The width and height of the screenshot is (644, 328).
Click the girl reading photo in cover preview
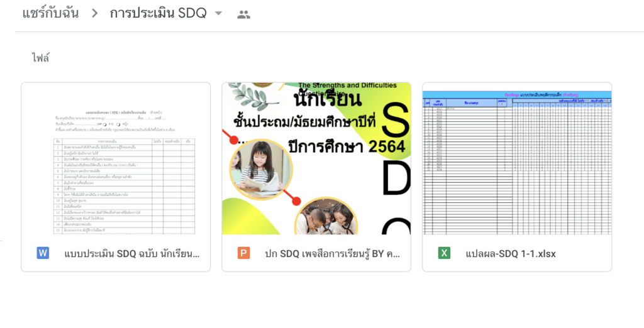tap(261, 169)
